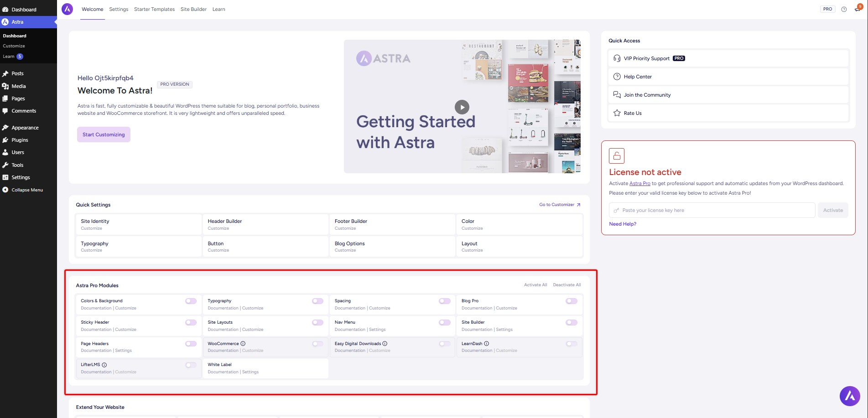Screen dimensions: 868x418
Task: Click the Posts pin icon in sidebar
Action: [5, 73]
